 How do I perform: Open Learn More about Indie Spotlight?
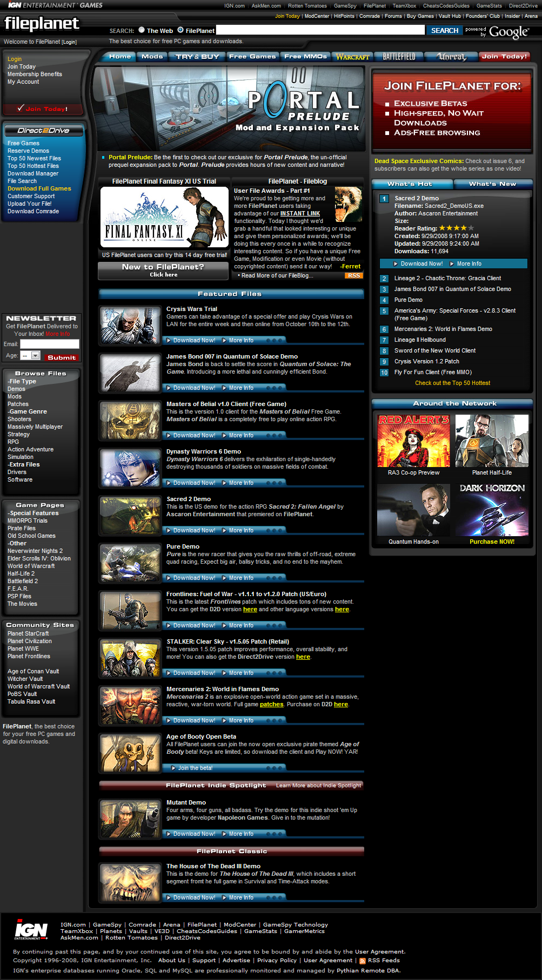(x=318, y=785)
